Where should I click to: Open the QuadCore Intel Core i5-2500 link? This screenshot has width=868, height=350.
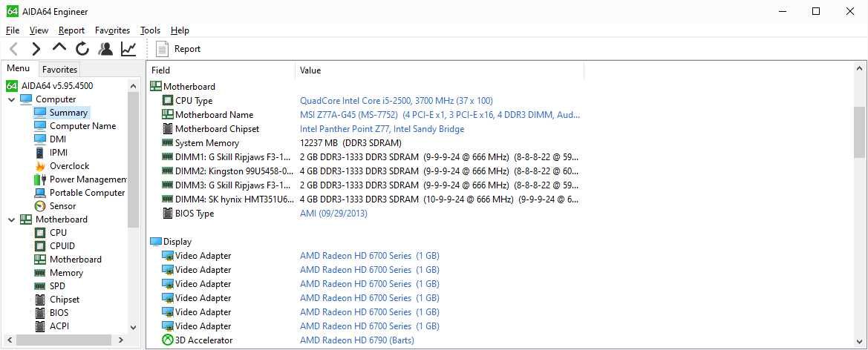tap(397, 101)
